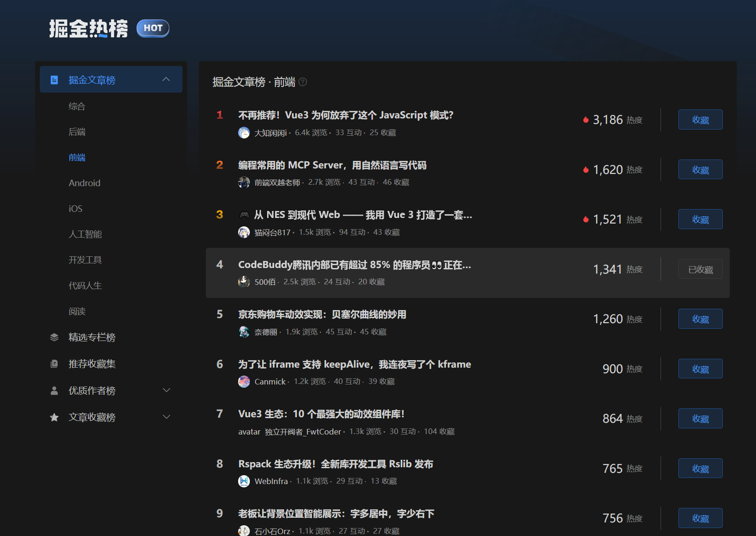Click the 掘金文章榜 document icon
The height and width of the screenshot is (536, 756).
point(54,80)
